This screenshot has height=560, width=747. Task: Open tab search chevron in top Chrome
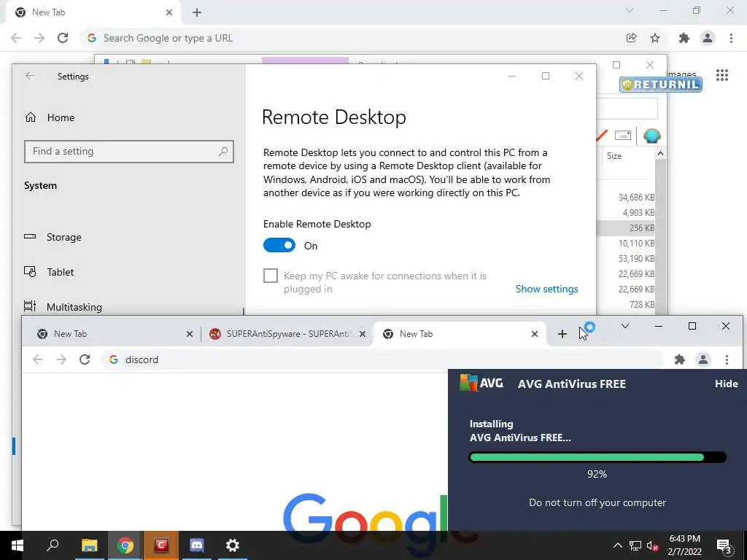click(x=630, y=10)
